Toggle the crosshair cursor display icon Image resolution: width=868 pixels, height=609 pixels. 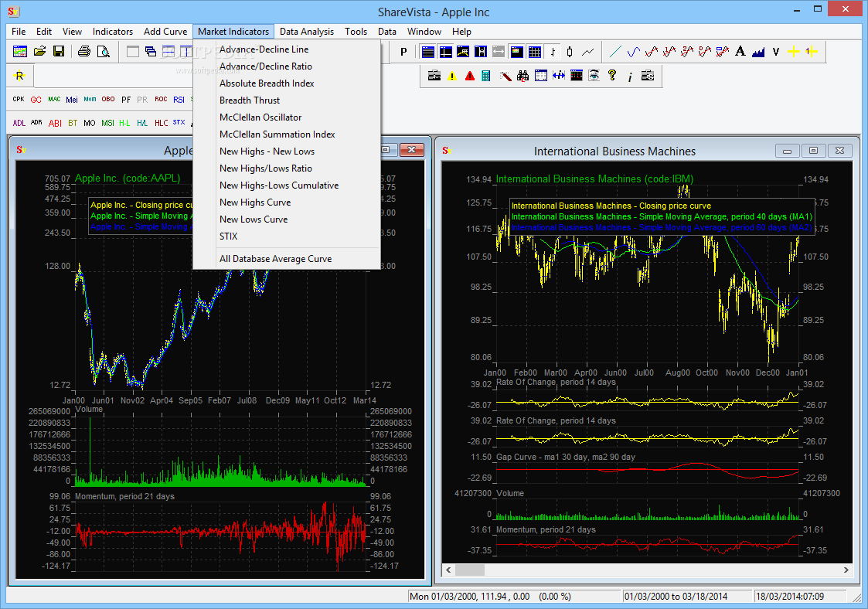tap(446, 52)
